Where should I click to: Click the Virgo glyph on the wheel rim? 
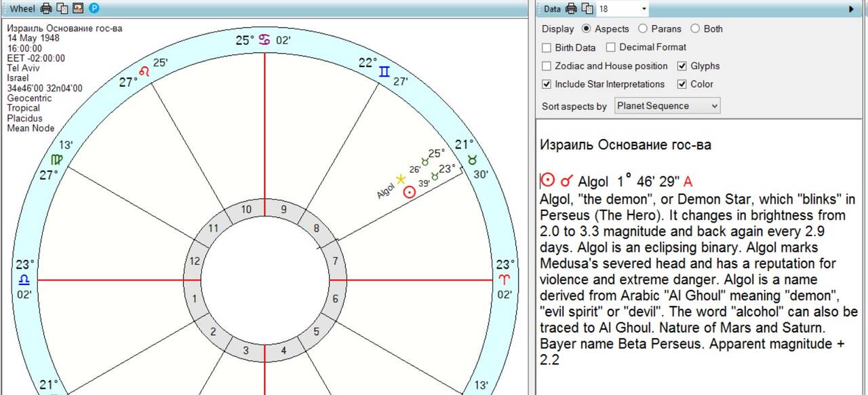58,159
